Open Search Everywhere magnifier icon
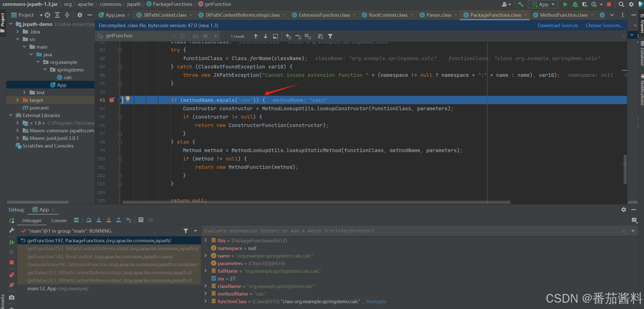This screenshot has width=644, height=309. 621,4
